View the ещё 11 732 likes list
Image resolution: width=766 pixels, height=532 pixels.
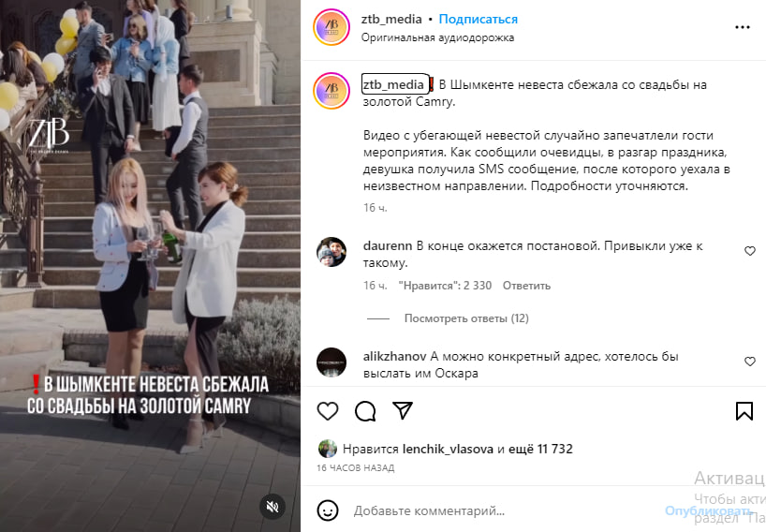pos(540,449)
